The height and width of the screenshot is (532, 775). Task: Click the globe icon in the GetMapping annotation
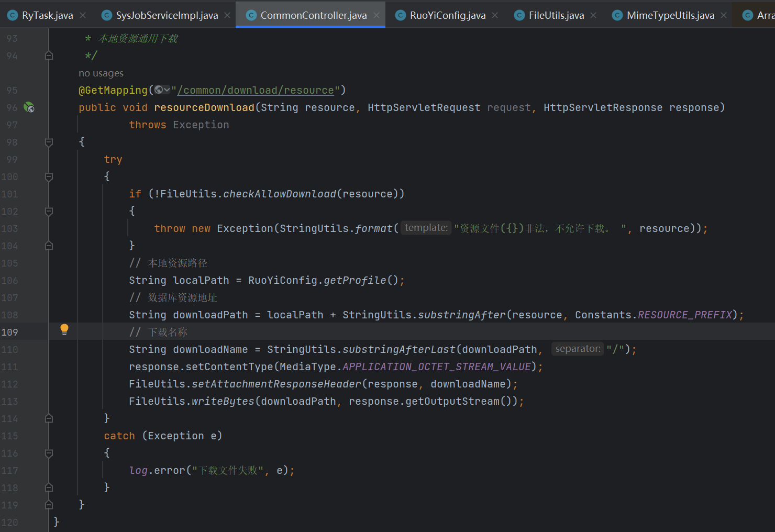tap(159, 90)
